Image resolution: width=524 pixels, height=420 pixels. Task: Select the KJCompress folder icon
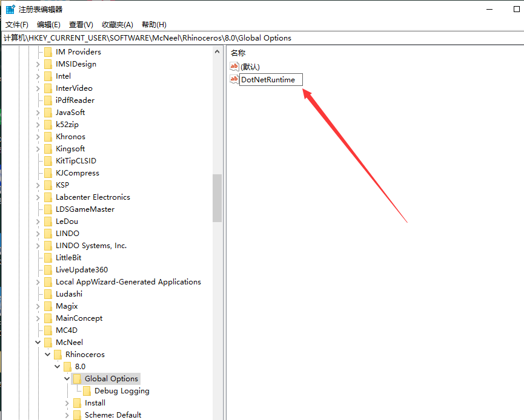coord(48,173)
